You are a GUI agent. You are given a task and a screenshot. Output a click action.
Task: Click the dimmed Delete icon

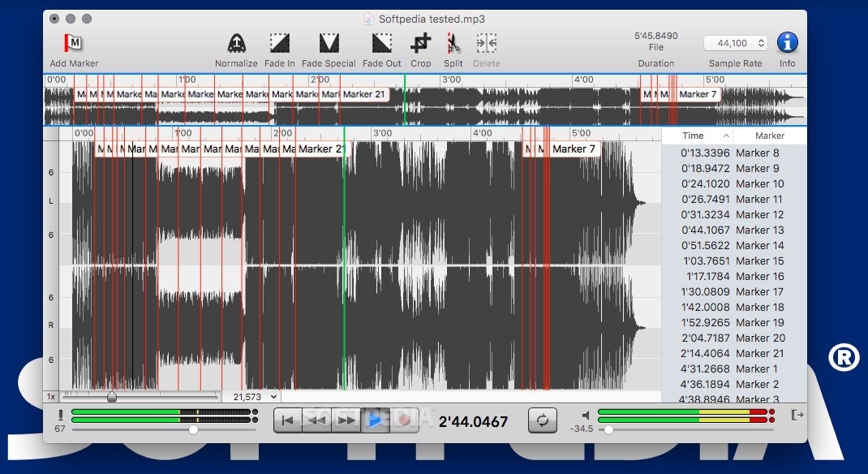pyautogui.click(x=487, y=43)
